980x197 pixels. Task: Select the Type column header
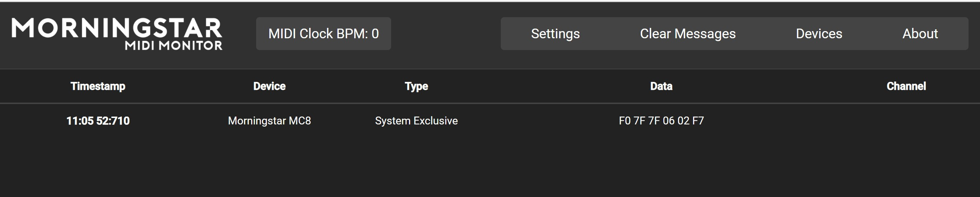416,86
